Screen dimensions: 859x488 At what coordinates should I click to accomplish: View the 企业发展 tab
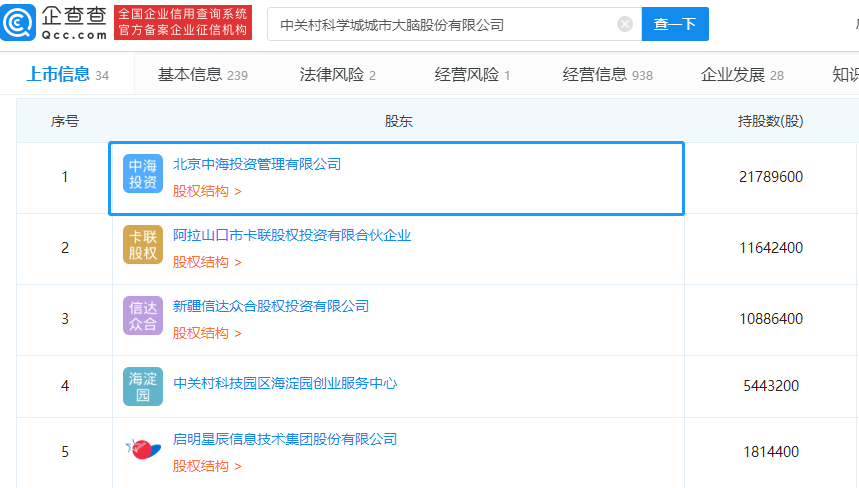pyautogui.click(x=742, y=74)
